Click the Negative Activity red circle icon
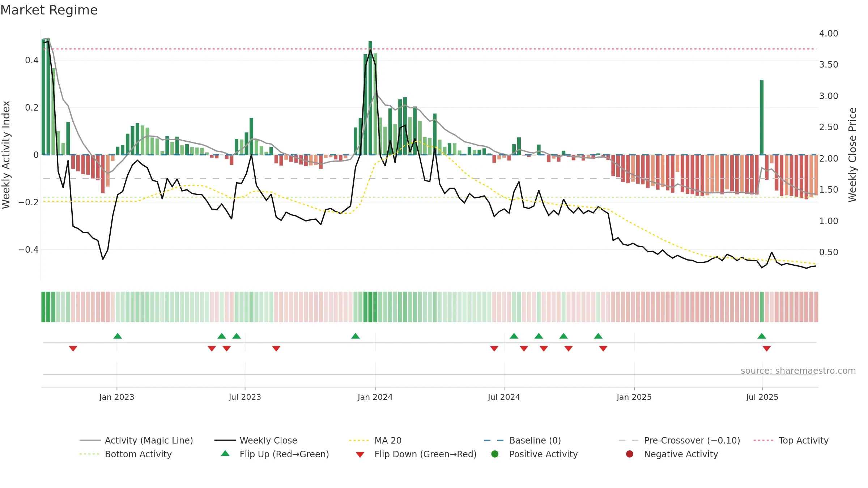 pos(630,454)
